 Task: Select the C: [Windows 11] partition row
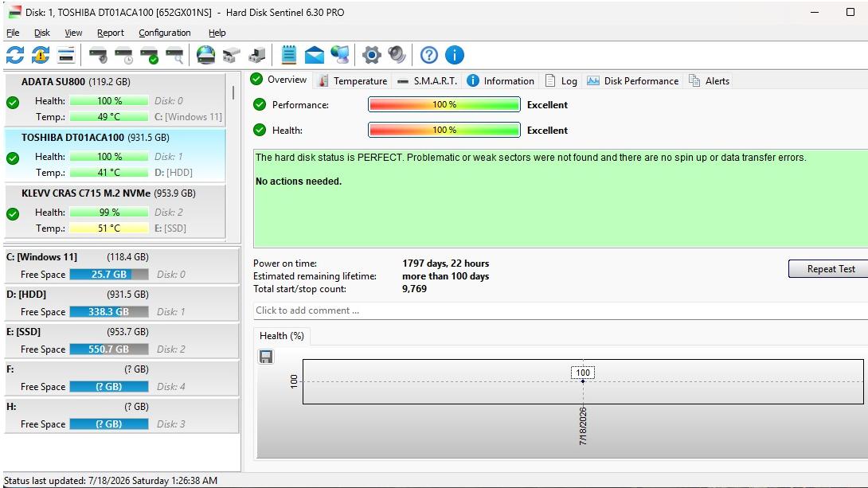pos(121,266)
